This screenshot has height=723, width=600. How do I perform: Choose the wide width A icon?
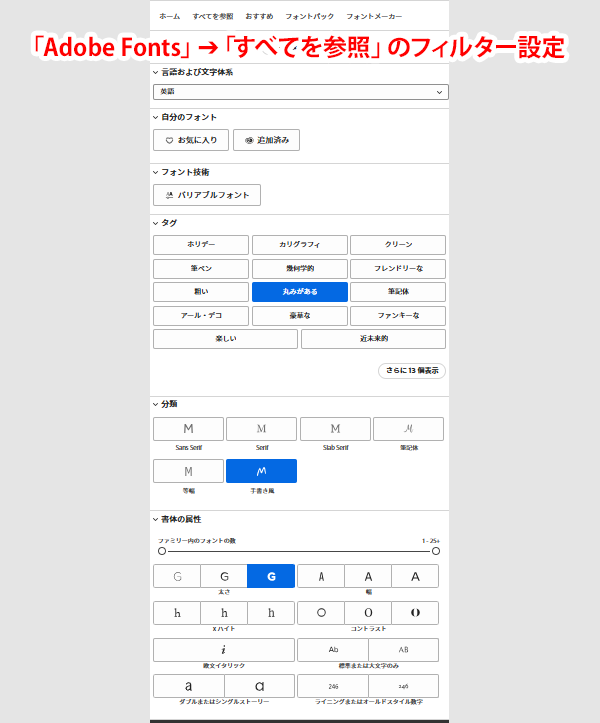pos(415,576)
